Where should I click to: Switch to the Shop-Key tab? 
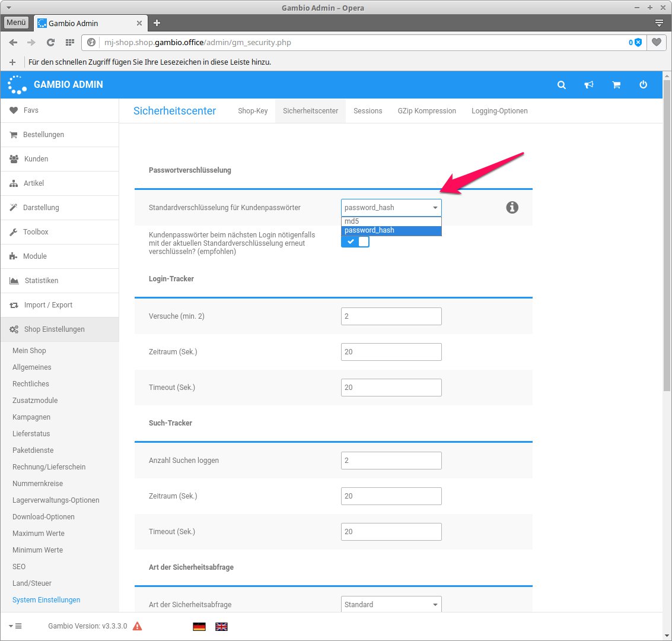253,111
